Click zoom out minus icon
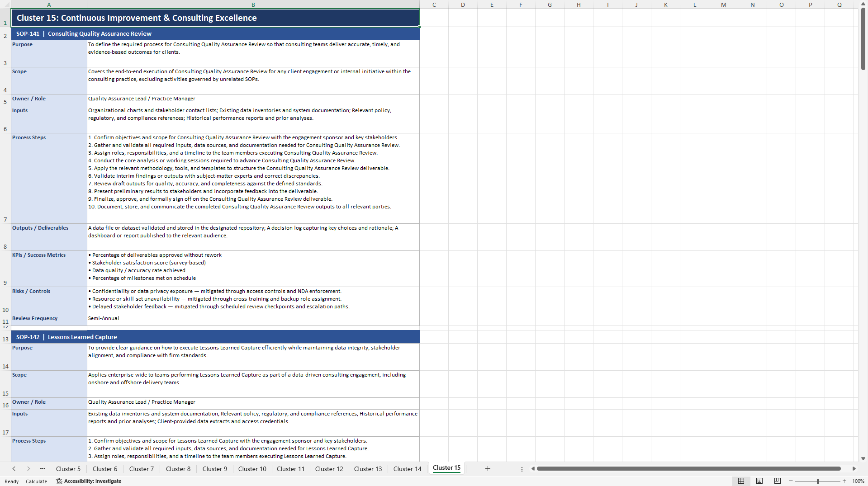Image resolution: width=868 pixels, height=486 pixels. tap(791, 481)
